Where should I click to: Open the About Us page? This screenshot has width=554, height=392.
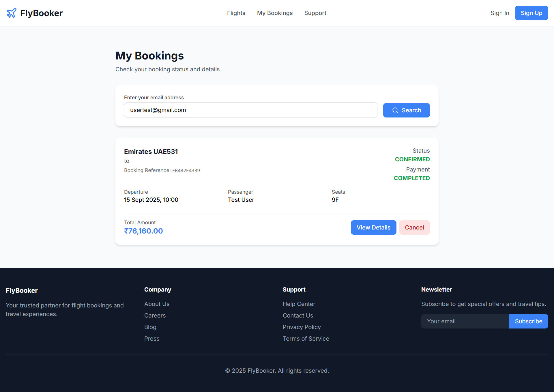click(x=157, y=304)
